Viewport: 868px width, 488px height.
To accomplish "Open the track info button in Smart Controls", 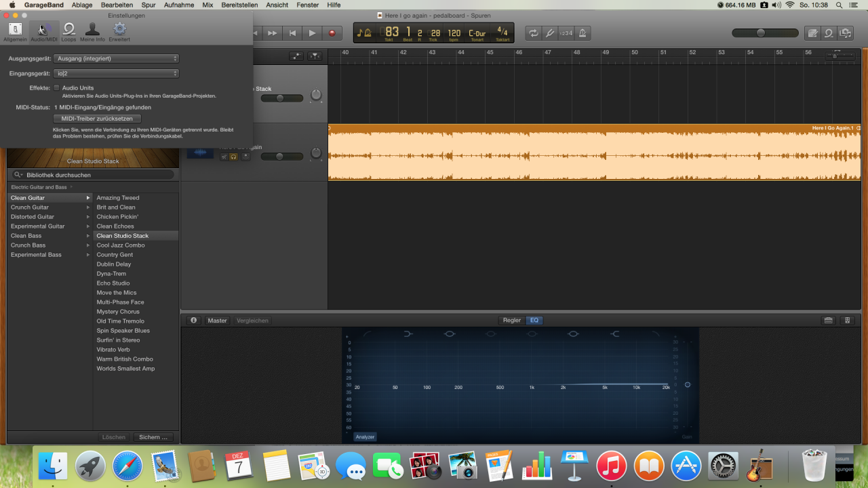I will point(193,321).
